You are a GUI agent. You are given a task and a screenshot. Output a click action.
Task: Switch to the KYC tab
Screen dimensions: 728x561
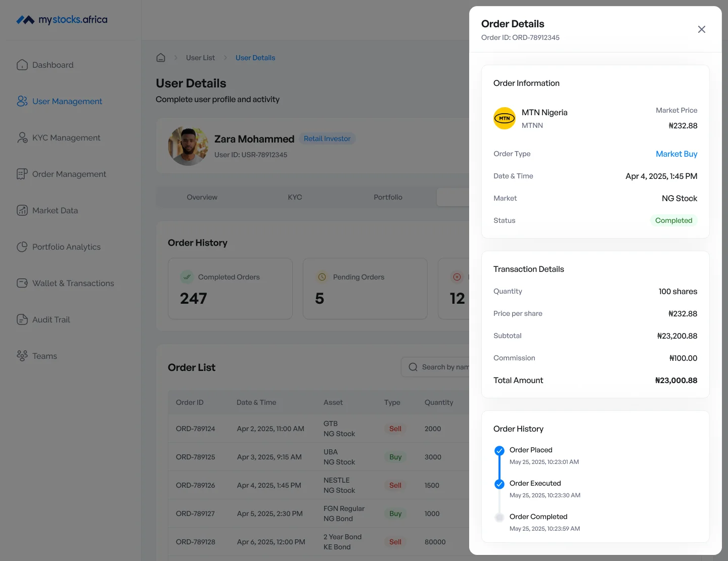[x=295, y=197]
